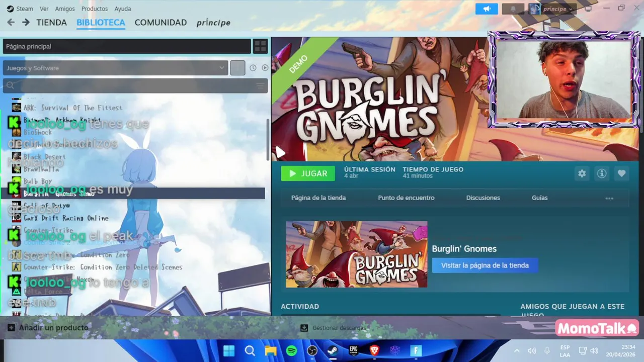Toggle ready-to-play filter icon
644x362 pixels.
pos(265,68)
